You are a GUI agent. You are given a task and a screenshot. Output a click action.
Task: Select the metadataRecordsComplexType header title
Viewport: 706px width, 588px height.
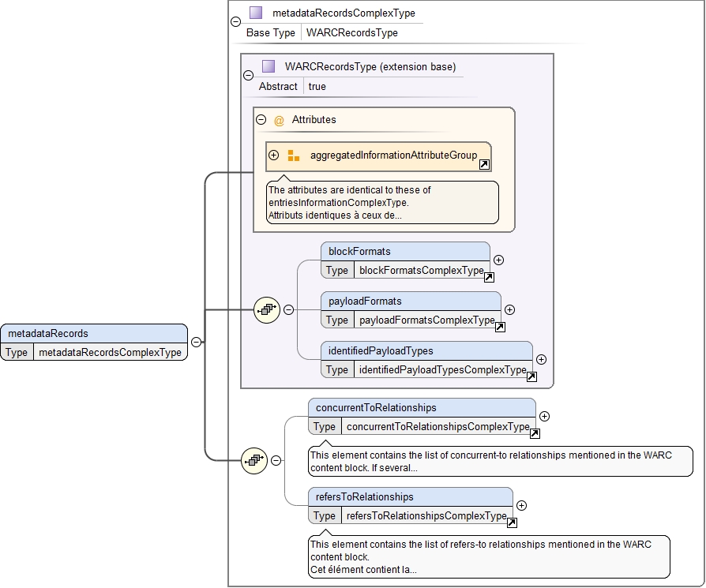[x=344, y=13]
